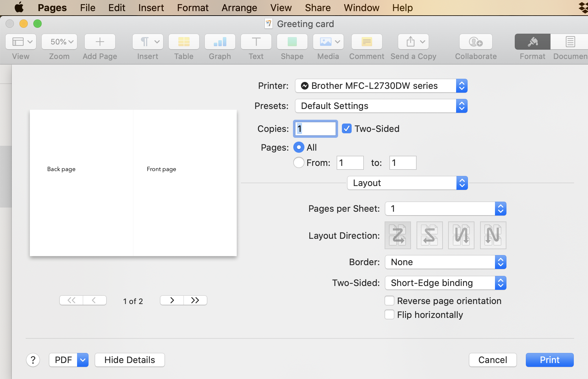The width and height of the screenshot is (588, 379).
Task: Click the green window zoom button
Action: pyautogui.click(x=37, y=24)
